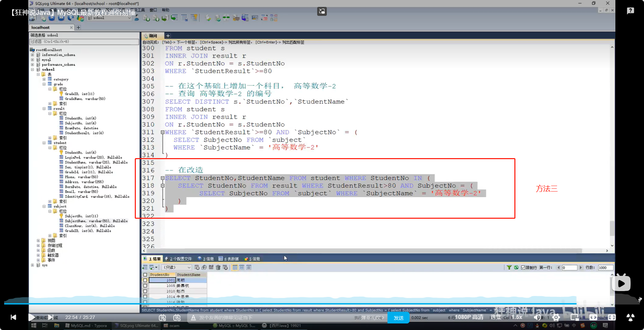
Task: Click the green arrow over table toolbar icon
Action: coord(175,18)
